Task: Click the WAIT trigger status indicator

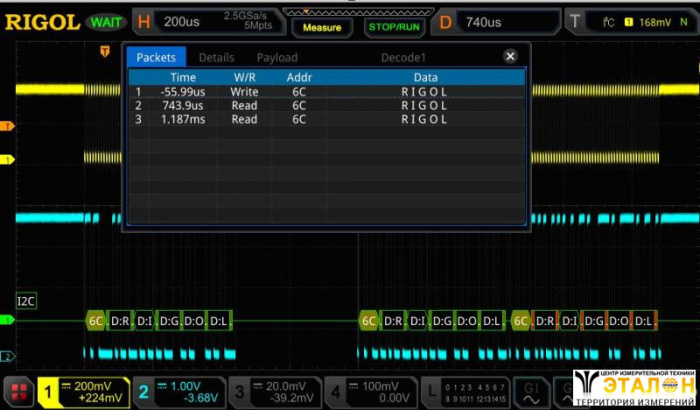Action: click(x=105, y=21)
